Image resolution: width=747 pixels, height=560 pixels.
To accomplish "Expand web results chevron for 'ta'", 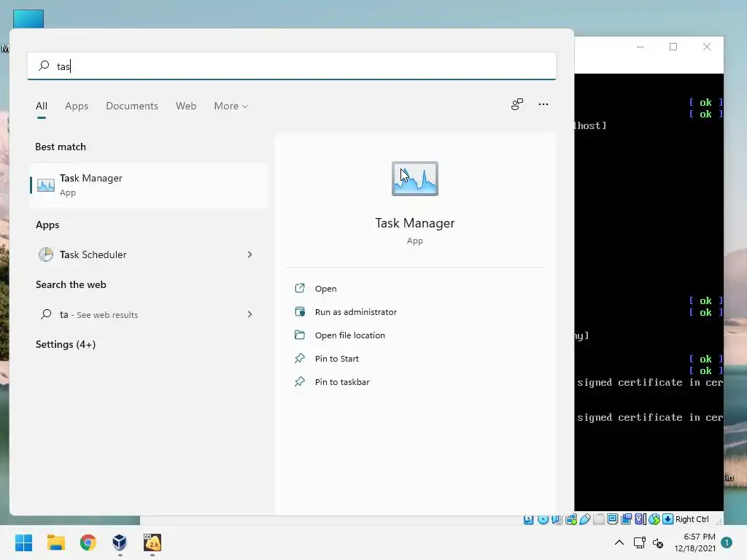I will [249, 314].
